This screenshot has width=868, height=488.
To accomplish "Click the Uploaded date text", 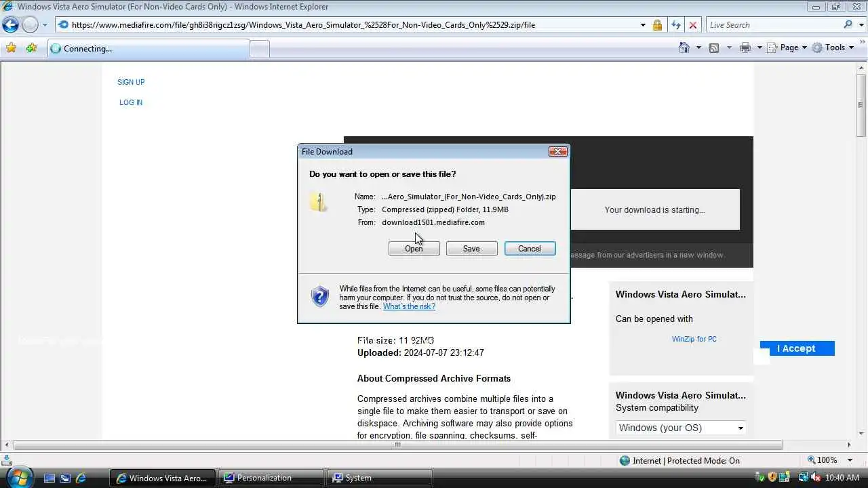I will [x=420, y=353].
